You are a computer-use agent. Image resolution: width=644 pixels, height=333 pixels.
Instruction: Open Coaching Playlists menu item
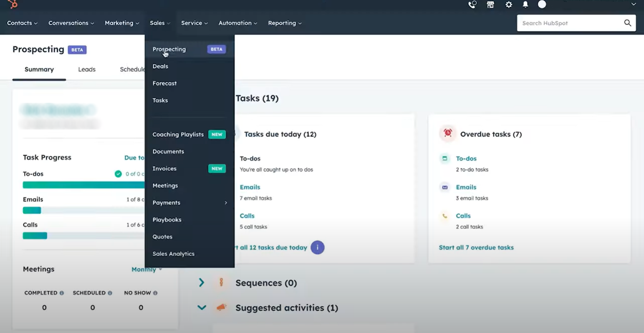pos(189,134)
